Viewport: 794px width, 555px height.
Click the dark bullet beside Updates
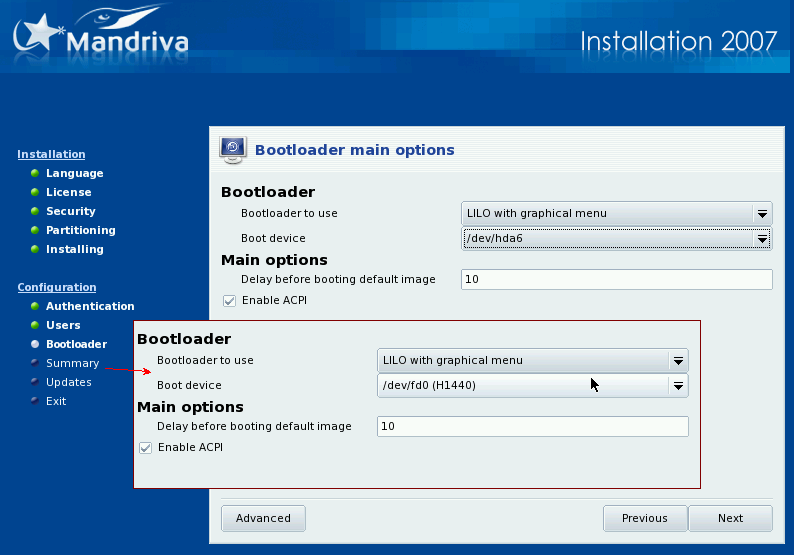click(x=35, y=382)
